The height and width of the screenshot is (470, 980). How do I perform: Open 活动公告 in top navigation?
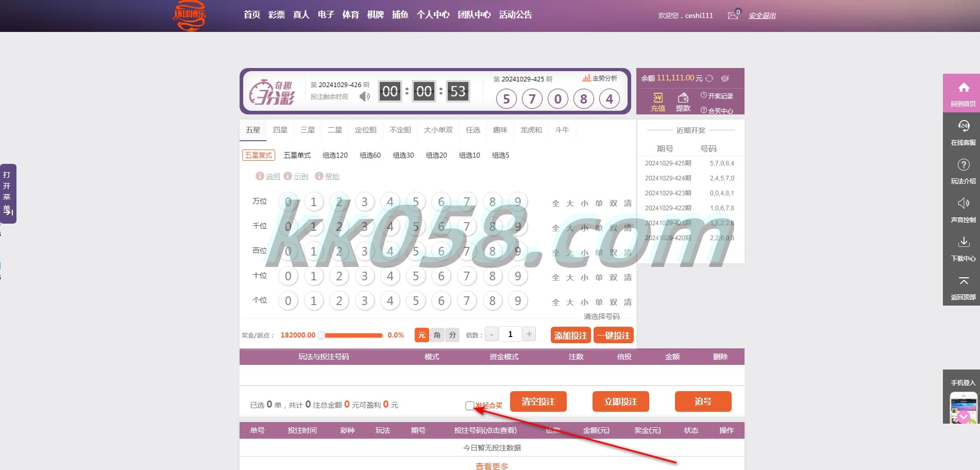pyautogui.click(x=516, y=15)
